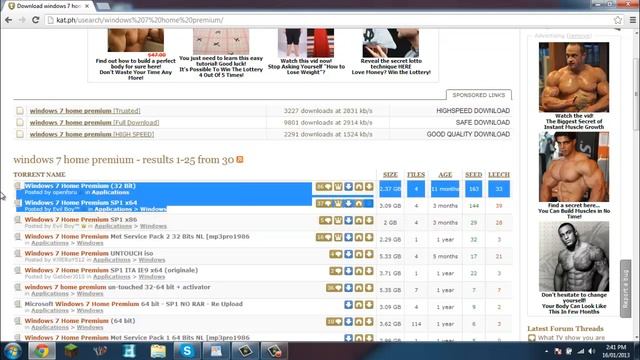Reload the page in Chrome
Viewport: 640px width, 360px height.
coord(36,20)
